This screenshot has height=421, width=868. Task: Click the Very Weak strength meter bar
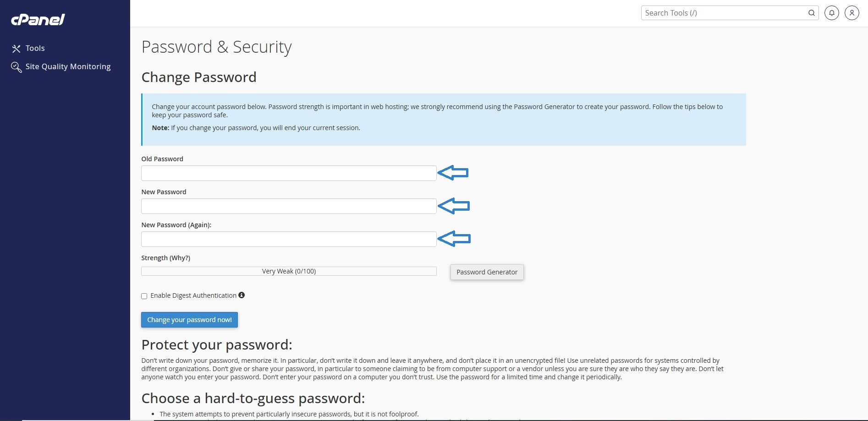click(289, 271)
